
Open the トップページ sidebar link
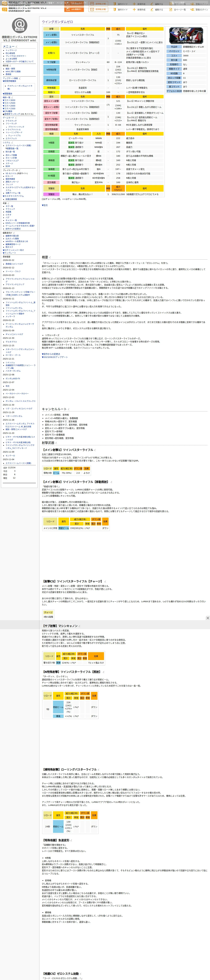[x=11, y=50]
